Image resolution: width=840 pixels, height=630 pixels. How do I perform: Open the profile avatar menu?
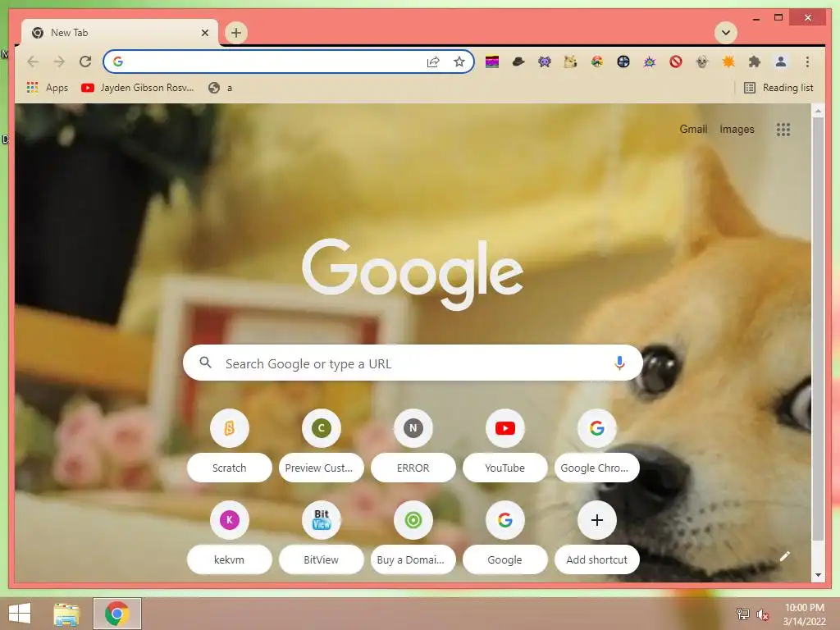[x=781, y=62]
